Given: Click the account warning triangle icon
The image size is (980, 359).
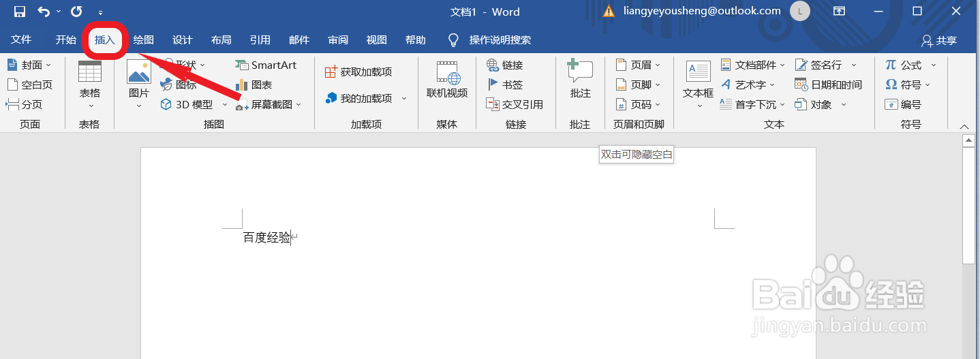Looking at the screenshot, I should (x=609, y=12).
